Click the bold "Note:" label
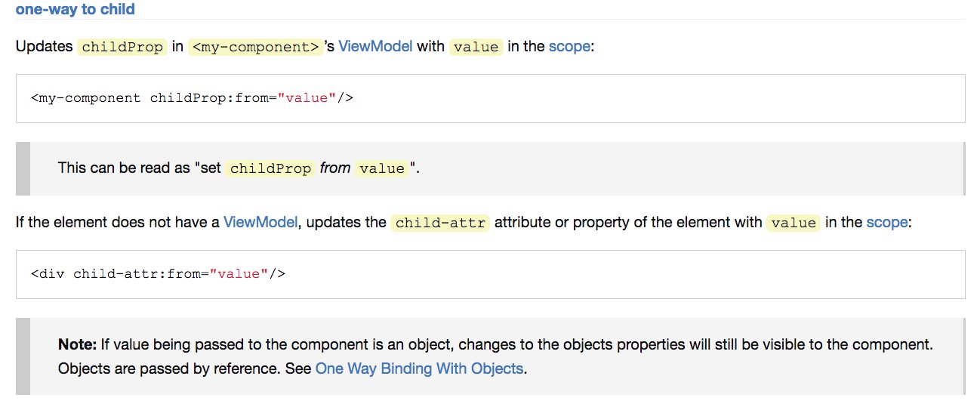The image size is (980, 410). click(x=78, y=344)
